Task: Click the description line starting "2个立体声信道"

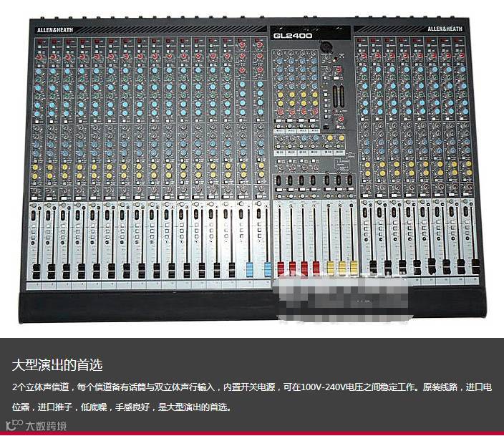Action: [x=252, y=387]
